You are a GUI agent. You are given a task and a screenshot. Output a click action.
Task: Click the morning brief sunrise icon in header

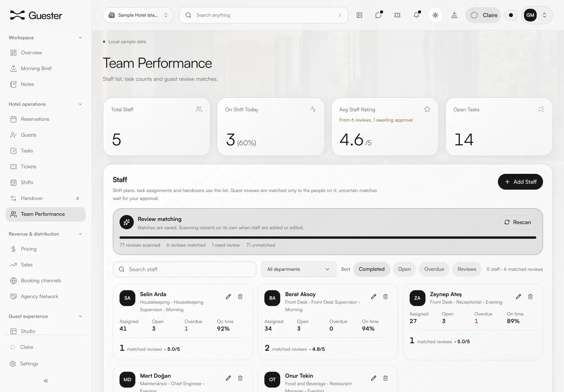[x=454, y=15]
